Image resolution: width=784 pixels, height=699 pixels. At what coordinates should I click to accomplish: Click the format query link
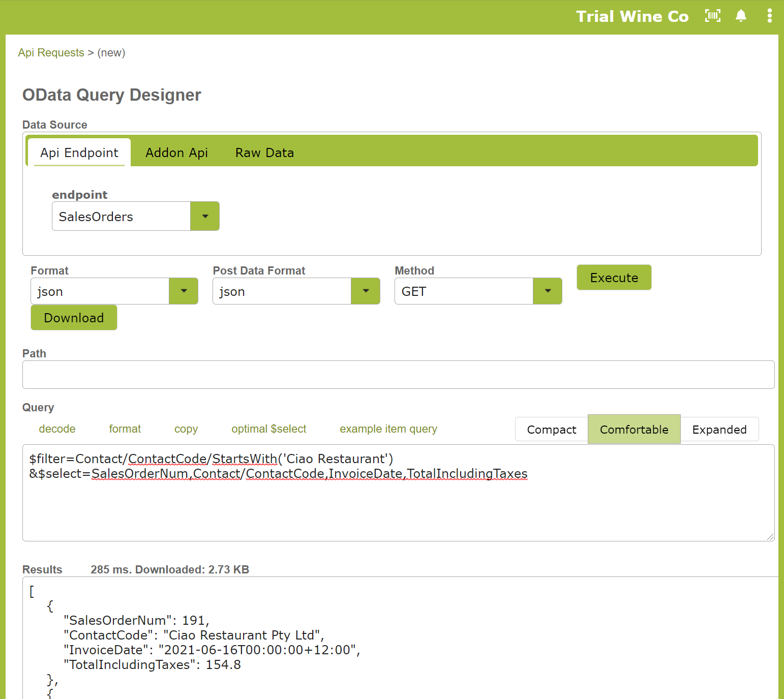pyautogui.click(x=125, y=429)
